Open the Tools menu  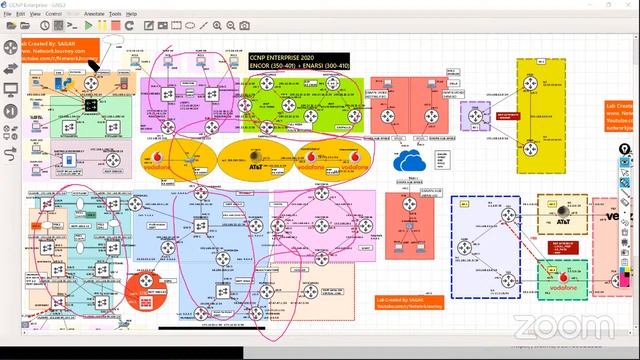click(115, 14)
